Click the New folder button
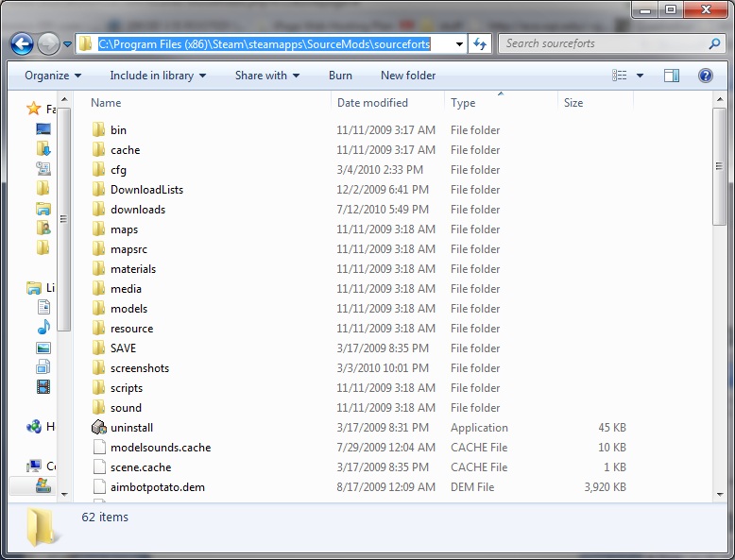735x560 pixels. tap(408, 76)
